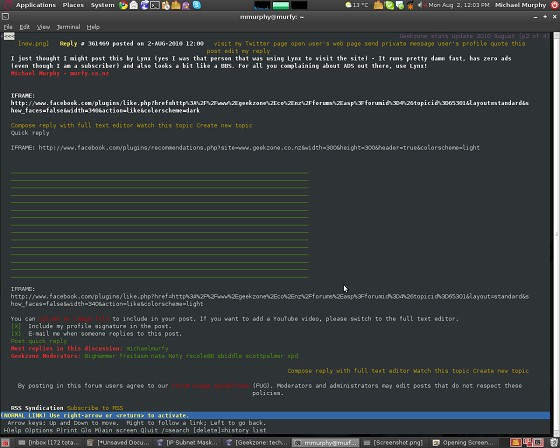Screen dimensions: 560x448
Task: Click the 'NORMAL LINK' blue status line
Action: coord(275,415)
